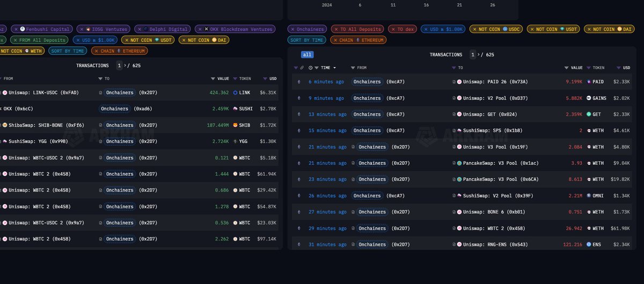Open the TOKEN column filter in the right table
Viewport: 644px width, 284px height.
click(589, 68)
